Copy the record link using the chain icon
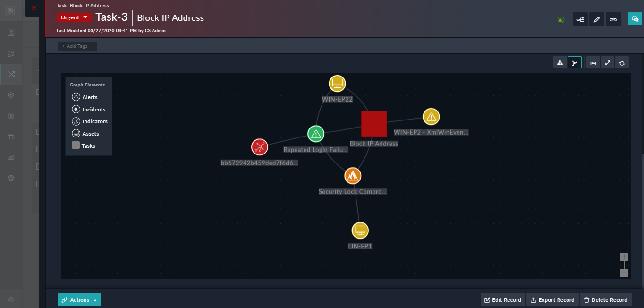Viewport: 644px width, 308px height. [613, 19]
